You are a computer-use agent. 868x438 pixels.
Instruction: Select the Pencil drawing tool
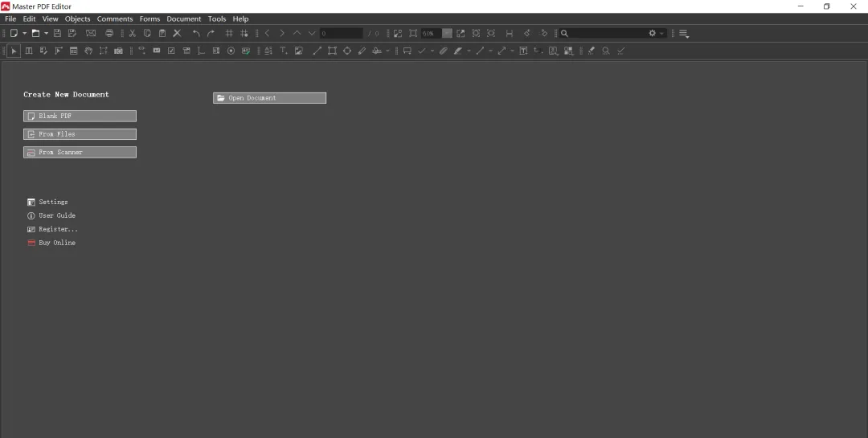(x=362, y=51)
